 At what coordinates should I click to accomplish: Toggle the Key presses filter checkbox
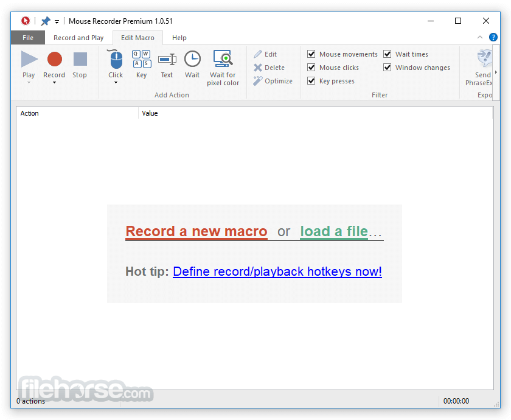311,80
